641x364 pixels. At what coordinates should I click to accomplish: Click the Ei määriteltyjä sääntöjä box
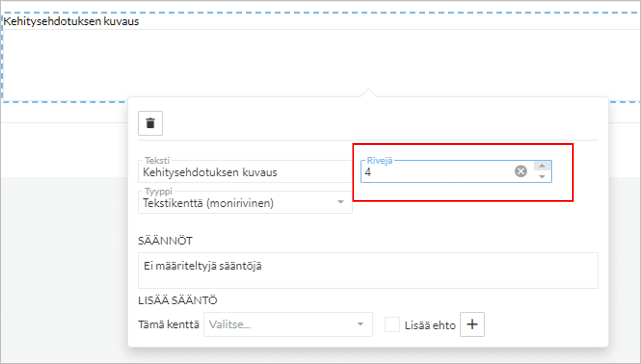pyautogui.click(x=368, y=270)
